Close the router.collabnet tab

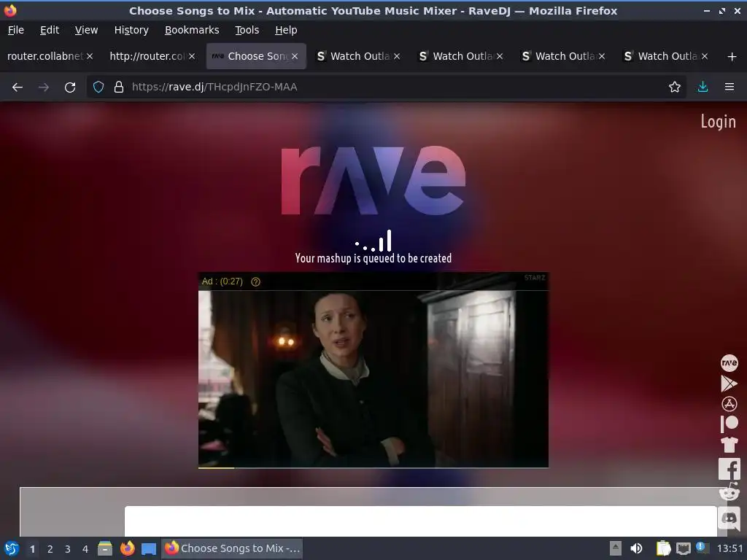[90, 57]
